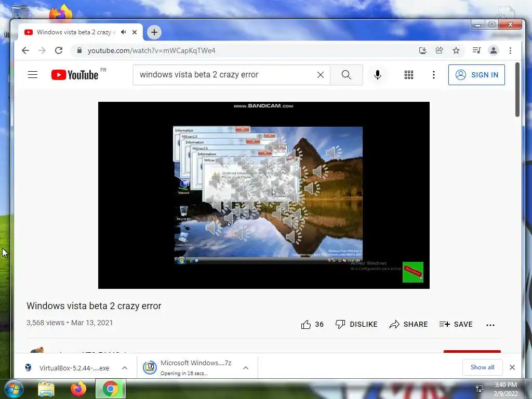This screenshot has height=399, width=532.
Task: Go back using the browser back arrow
Action: (x=25, y=50)
